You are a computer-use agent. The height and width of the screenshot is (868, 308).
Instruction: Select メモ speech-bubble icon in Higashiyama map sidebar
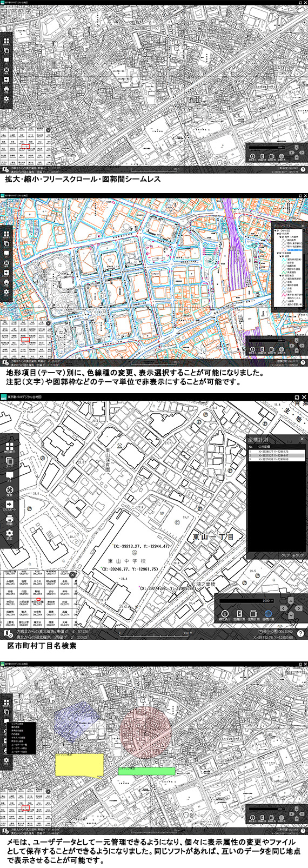[x=9, y=476]
